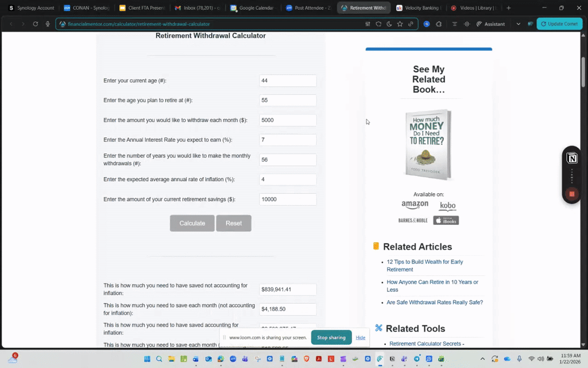The image size is (588, 368).
Task: Click the Calculate button
Action: point(192,223)
